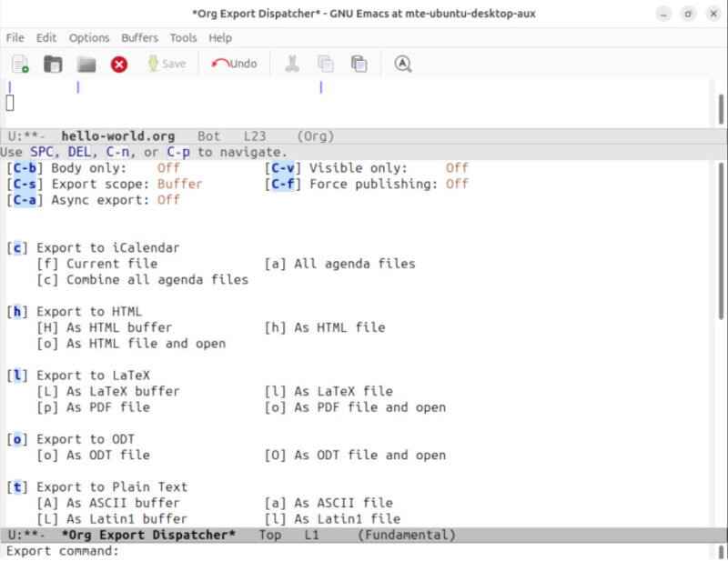Viewport: 728px width, 561px height.
Task: Toggle the Visible only export option
Action: coord(280,167)
